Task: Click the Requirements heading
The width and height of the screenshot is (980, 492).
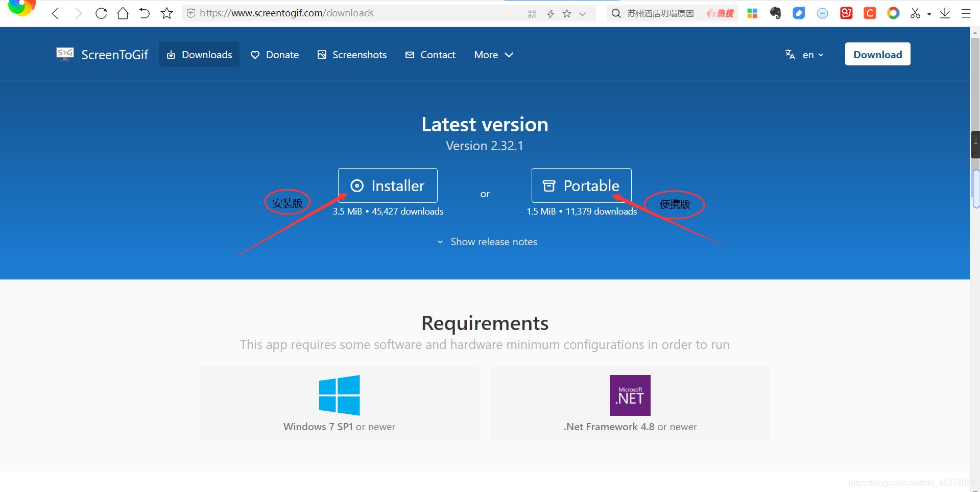Action: click(485, 323)
